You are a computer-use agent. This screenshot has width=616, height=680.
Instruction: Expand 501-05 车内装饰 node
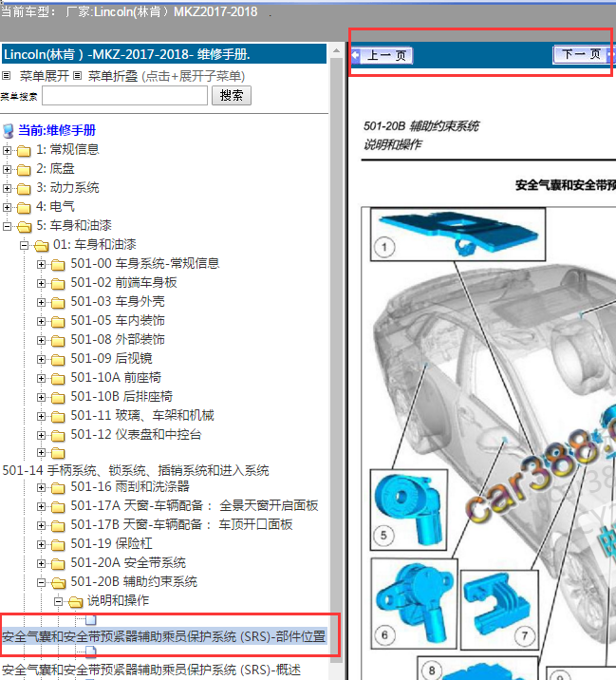point(41,321)
